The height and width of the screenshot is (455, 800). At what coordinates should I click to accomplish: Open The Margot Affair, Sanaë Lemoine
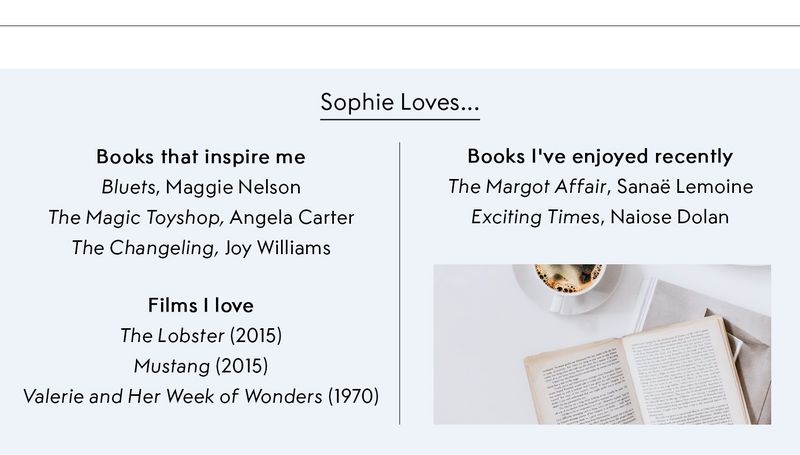coord(601,187)
